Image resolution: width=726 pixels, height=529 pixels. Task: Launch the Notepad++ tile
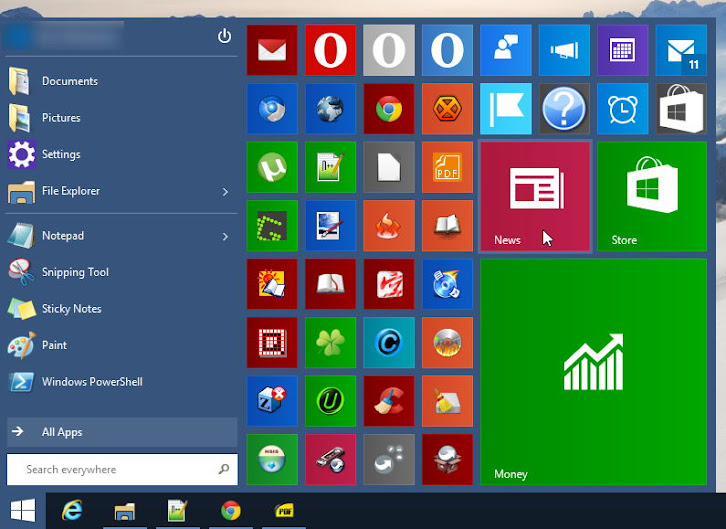330,167
